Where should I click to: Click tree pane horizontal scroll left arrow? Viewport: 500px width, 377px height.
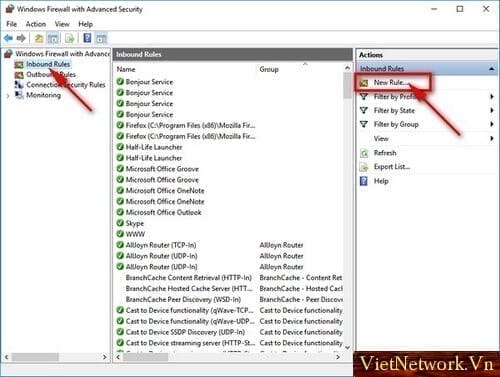(x=6, y=357)
